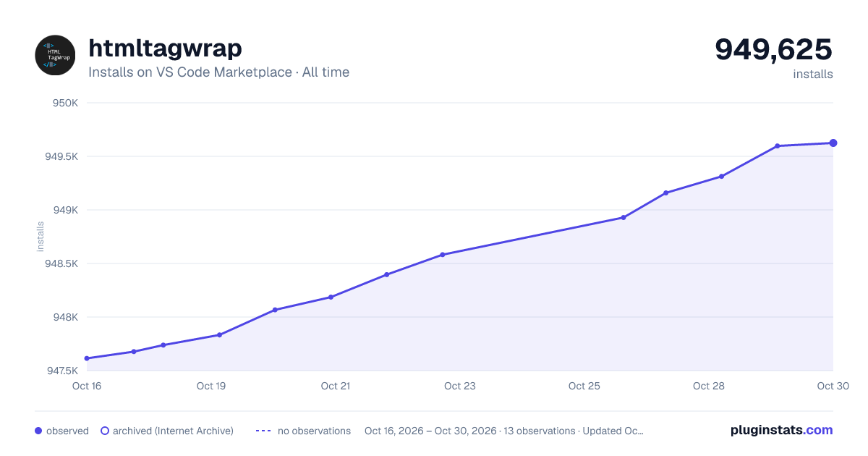868x456 pixels.
Task: Click the 949,625 installs total
Action: click(774, 49)
